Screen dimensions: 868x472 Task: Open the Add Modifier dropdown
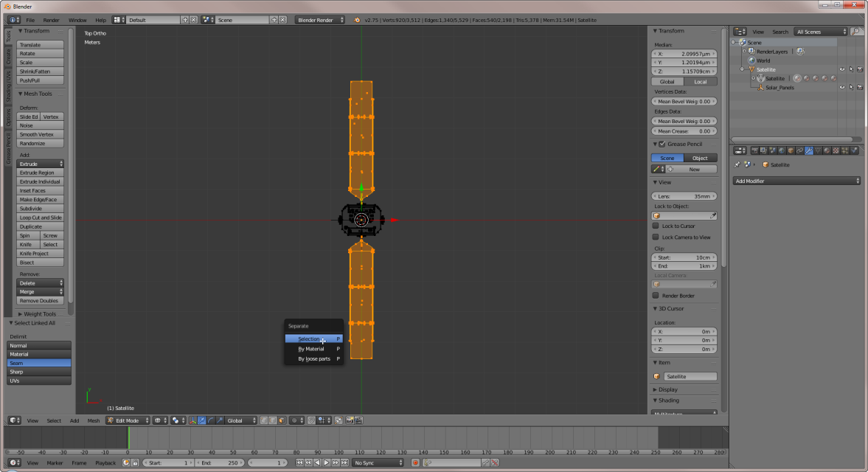pos(796,181)
